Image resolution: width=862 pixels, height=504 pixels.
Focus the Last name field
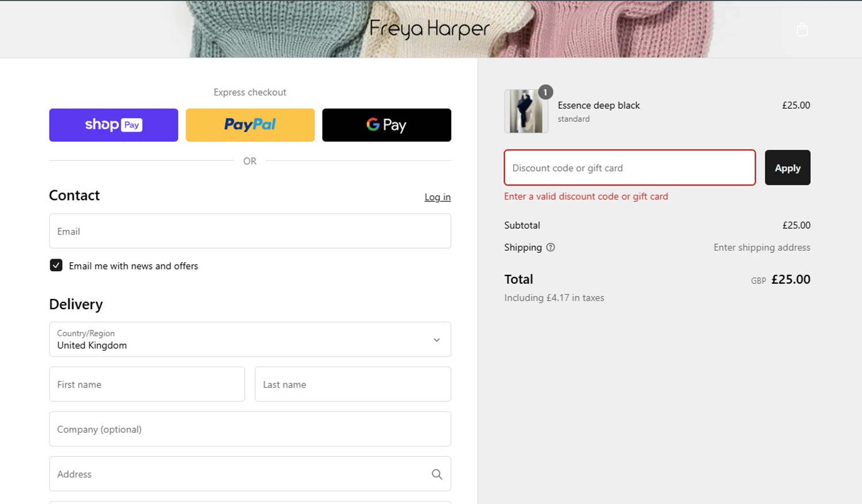(353, 384)
